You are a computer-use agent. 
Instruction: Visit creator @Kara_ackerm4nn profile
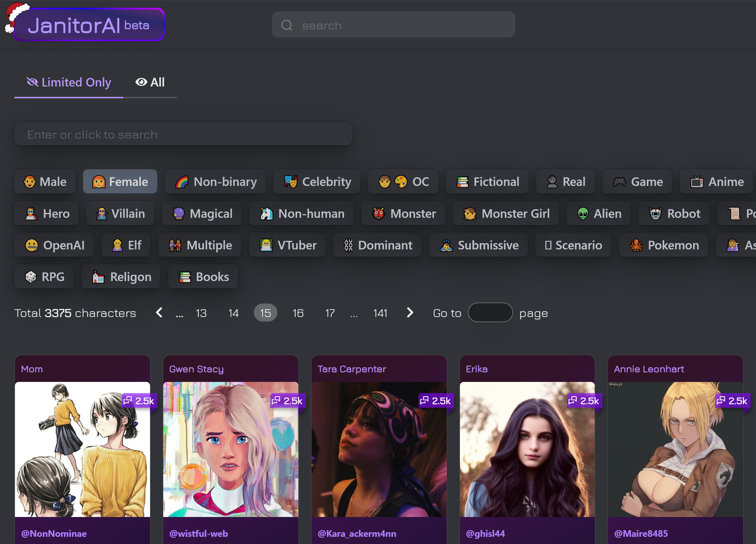pos(357,533)
